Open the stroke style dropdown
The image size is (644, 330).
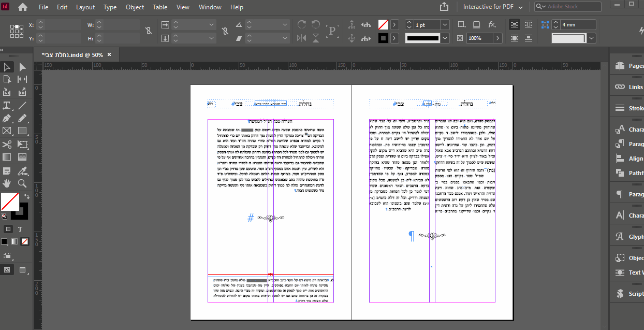(445, 38)
